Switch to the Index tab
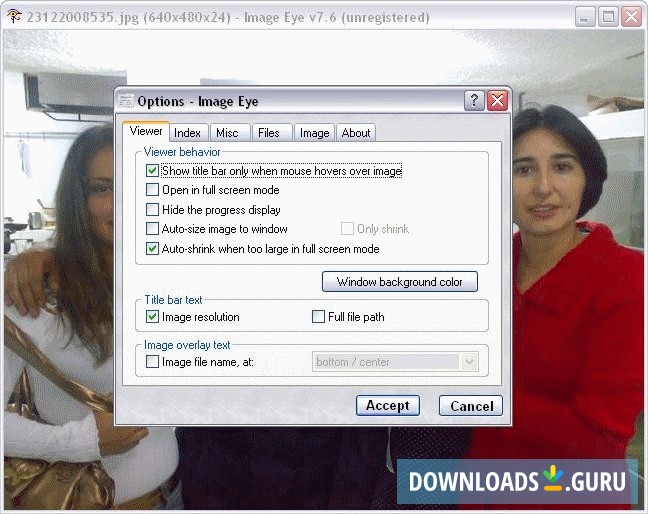This screenshot has width=648, height=514. pyautogui.click(x=187, y=133)
